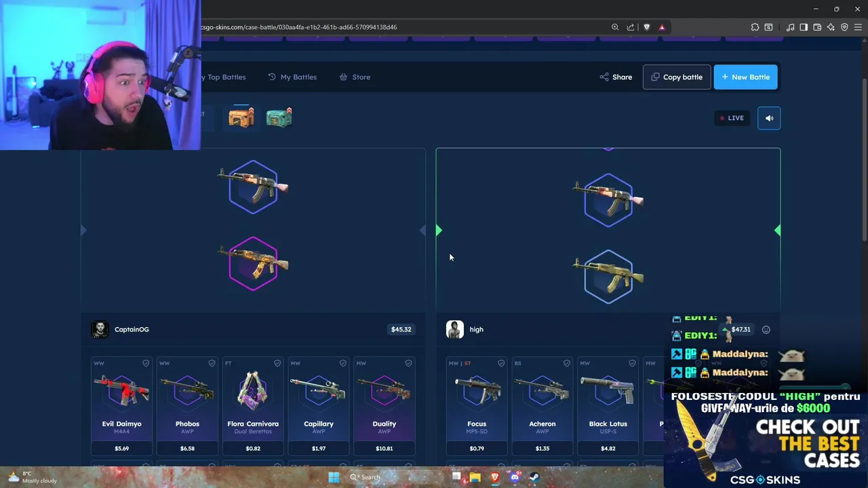Image resolution: width=868 pixels, height=488 pixels.
Task: Select the $10.81 Duality price
Action: tap(384, 448)
